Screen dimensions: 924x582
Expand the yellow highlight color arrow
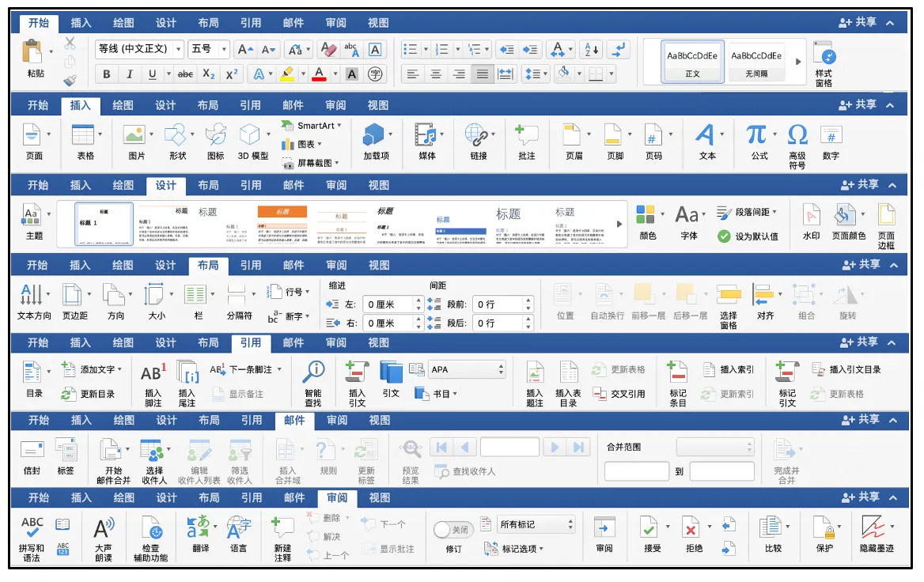(303, 74)
